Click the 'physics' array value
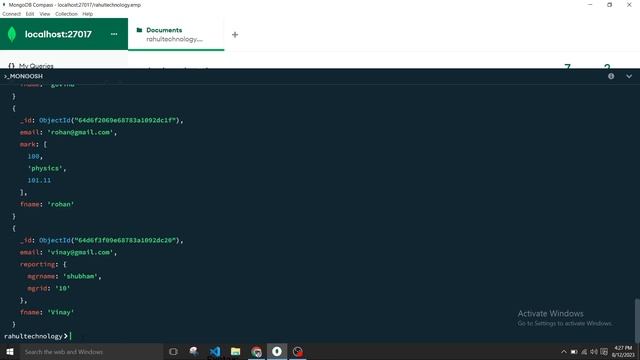 45,168
